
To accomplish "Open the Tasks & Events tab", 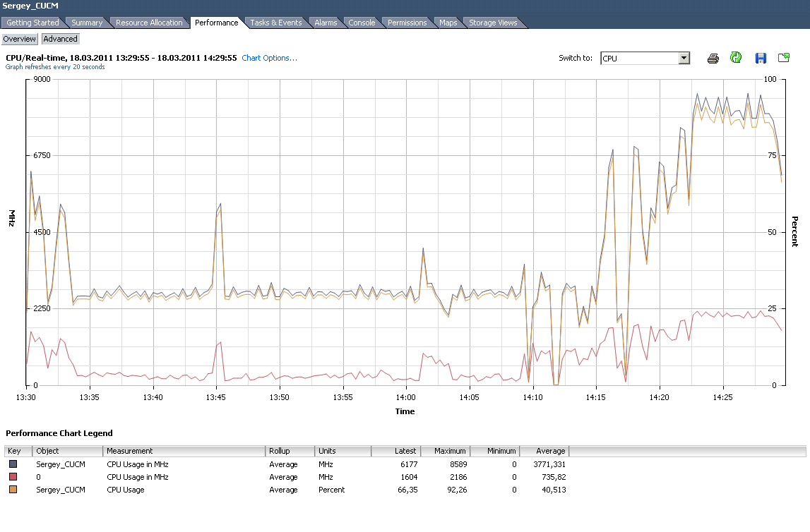I will 275,23.
